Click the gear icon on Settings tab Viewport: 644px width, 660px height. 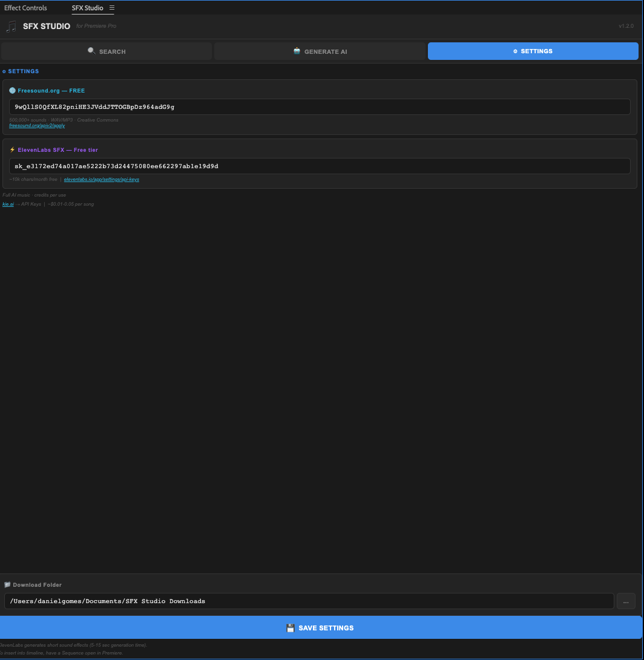click(515, 51)
